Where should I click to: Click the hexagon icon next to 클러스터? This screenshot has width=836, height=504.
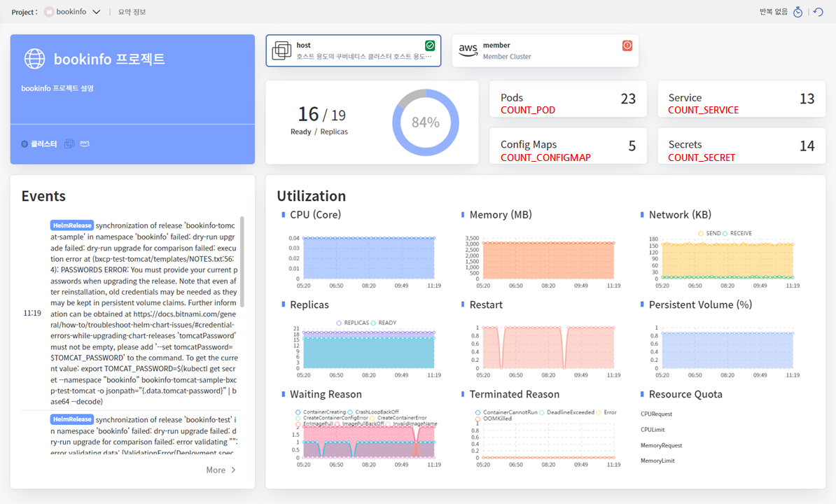tap(25, 143)
